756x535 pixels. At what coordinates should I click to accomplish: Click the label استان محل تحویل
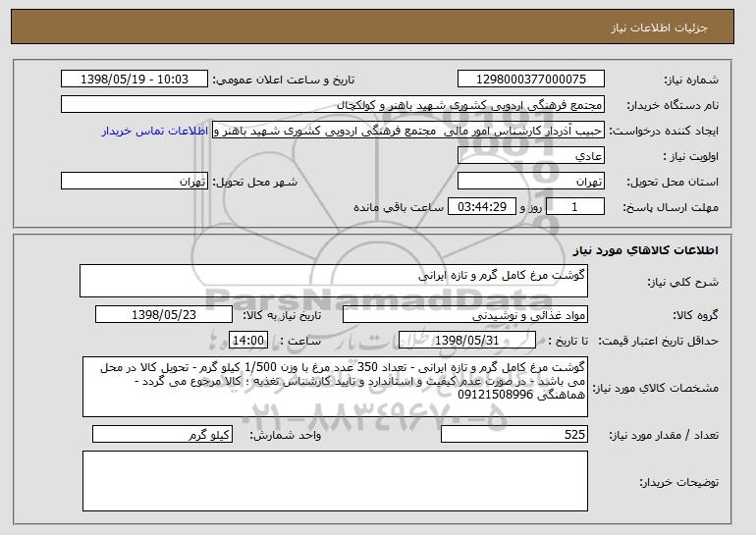(673, 182)
